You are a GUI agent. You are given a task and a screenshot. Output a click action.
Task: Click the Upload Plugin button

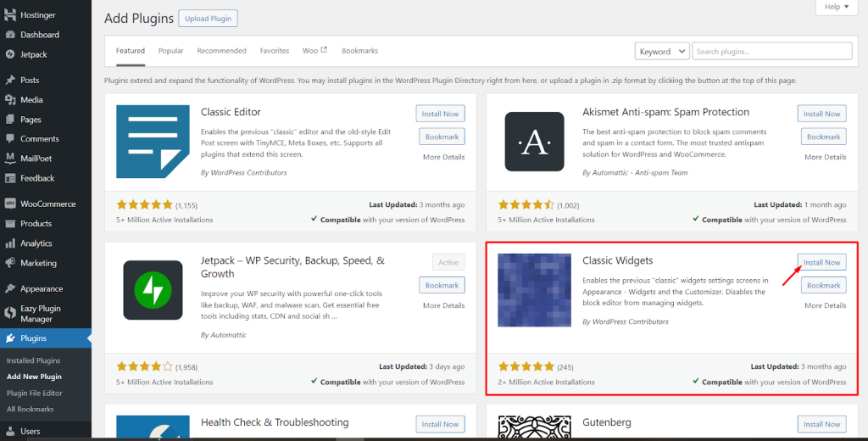pyautogui.click(x=209, y=19)
